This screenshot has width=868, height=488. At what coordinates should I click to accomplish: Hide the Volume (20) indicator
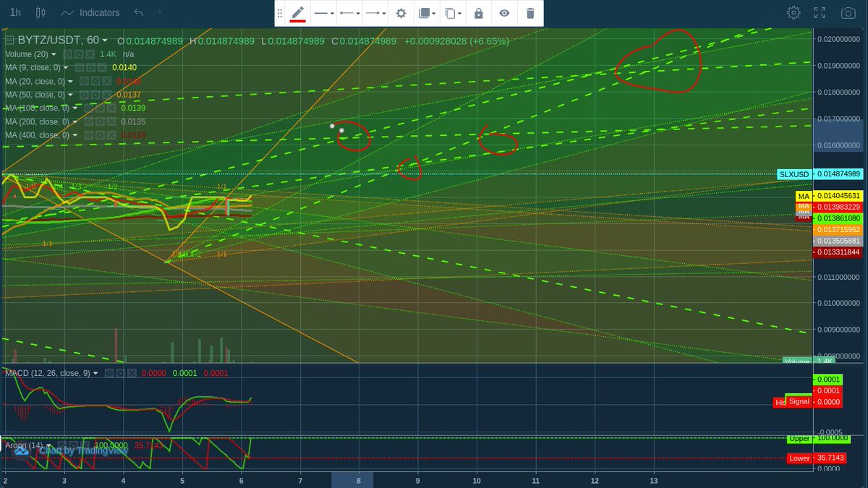click(x=67, y=54)
